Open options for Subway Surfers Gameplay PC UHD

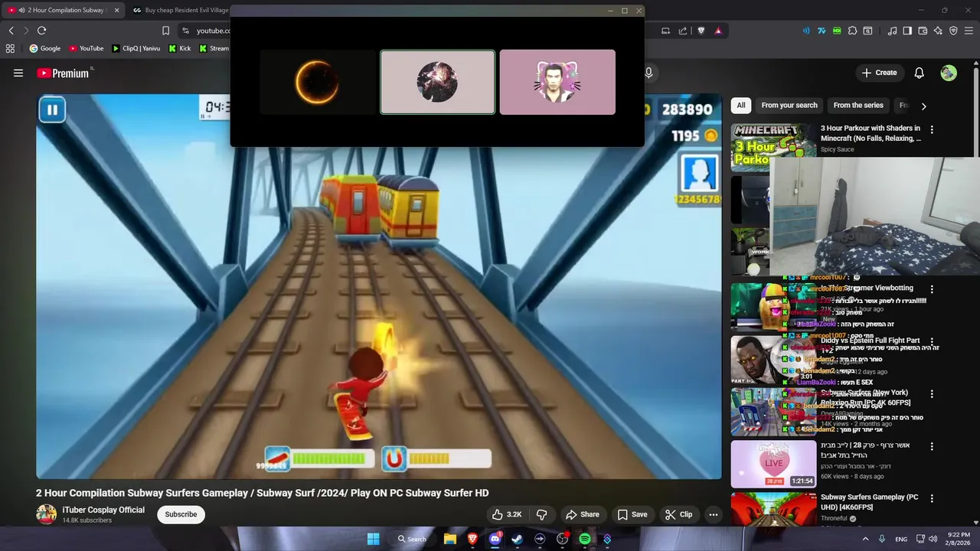[932, 498]
